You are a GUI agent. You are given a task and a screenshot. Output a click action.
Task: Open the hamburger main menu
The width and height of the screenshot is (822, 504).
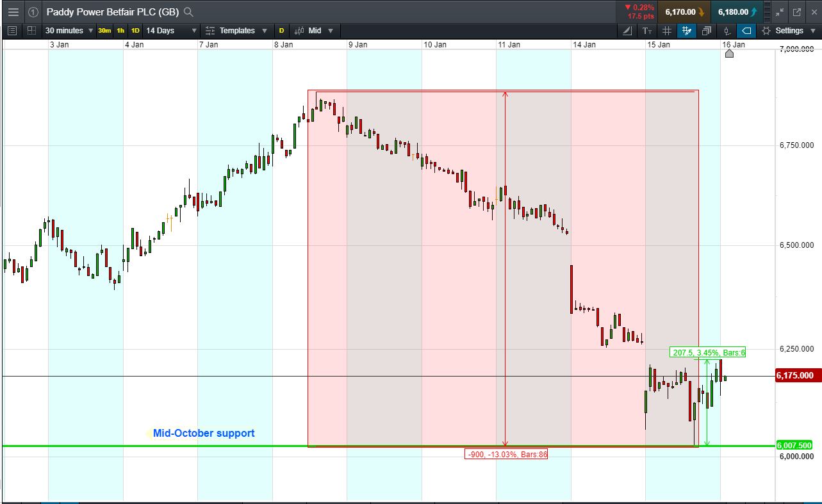[x=13, y=12]
